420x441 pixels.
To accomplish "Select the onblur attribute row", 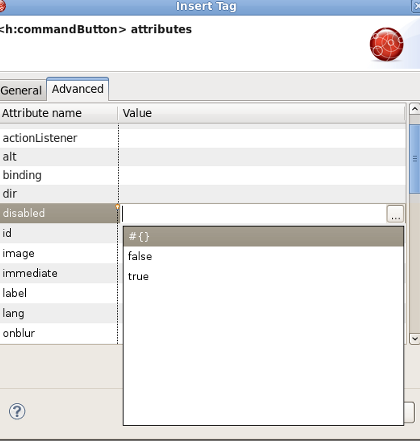I will tap(58, 333).
